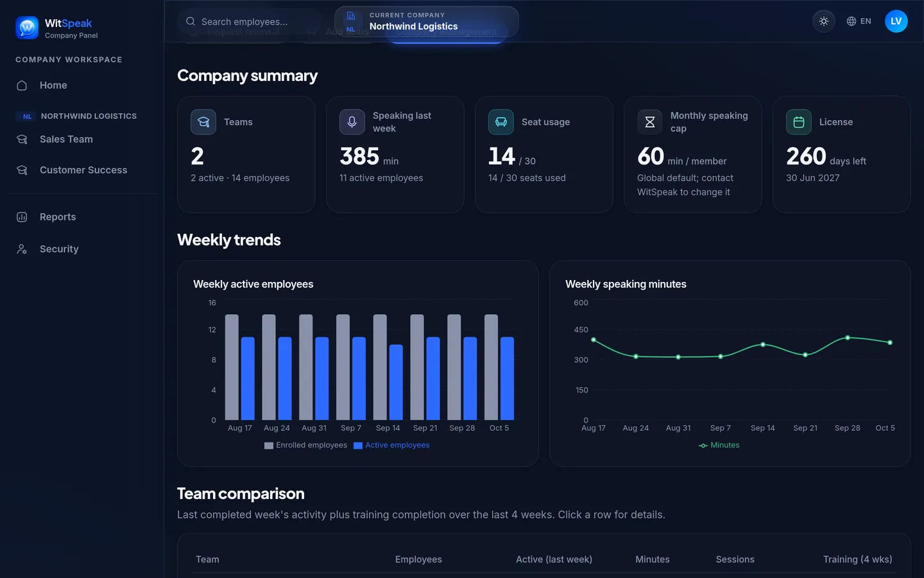Click the License calendar icon

[799, 122]
